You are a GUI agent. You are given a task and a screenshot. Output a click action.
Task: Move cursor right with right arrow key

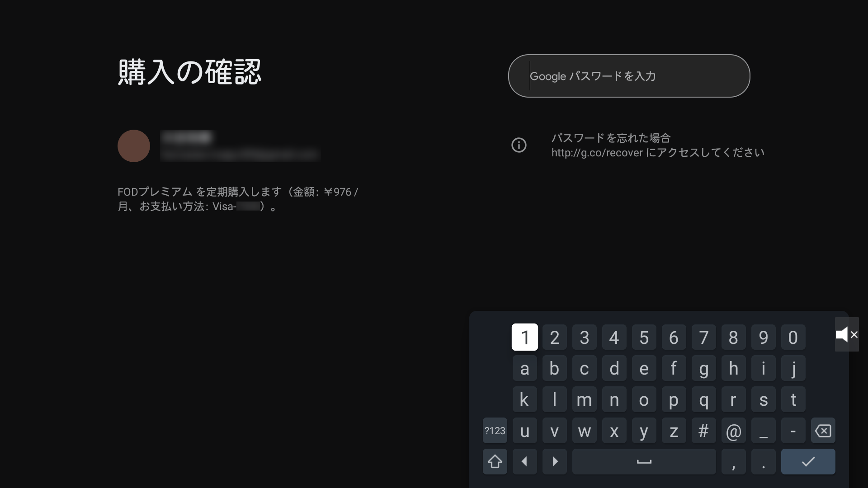click(x=554, y=461)
